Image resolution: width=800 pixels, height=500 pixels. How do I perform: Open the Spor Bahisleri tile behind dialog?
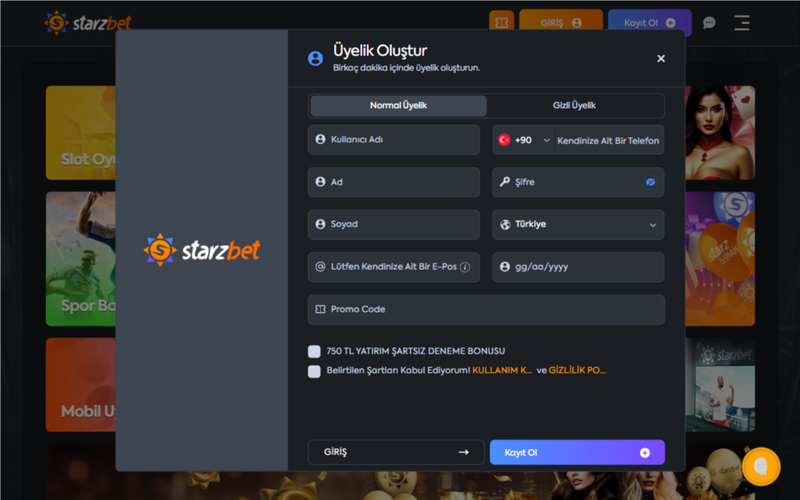coord(81,259)
